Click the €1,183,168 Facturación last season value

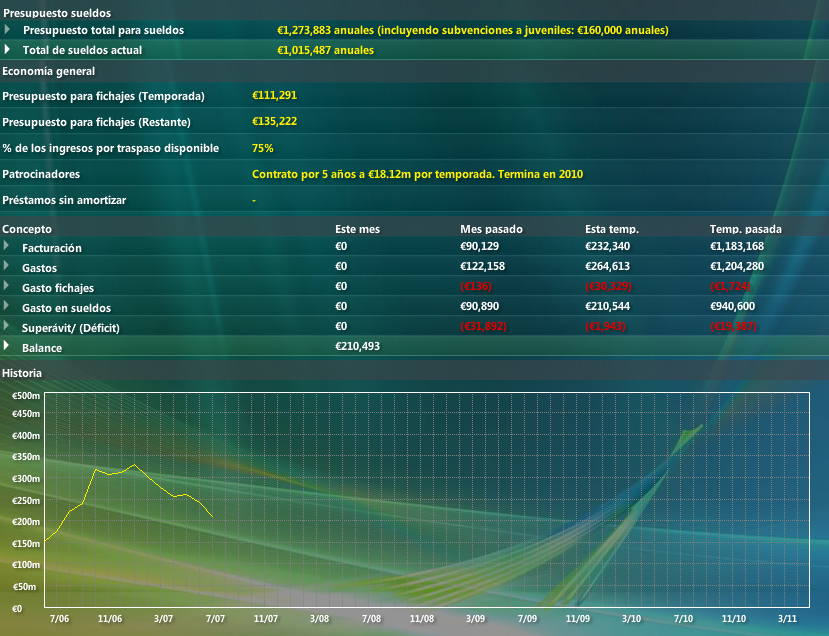click(x=736, y=246)
